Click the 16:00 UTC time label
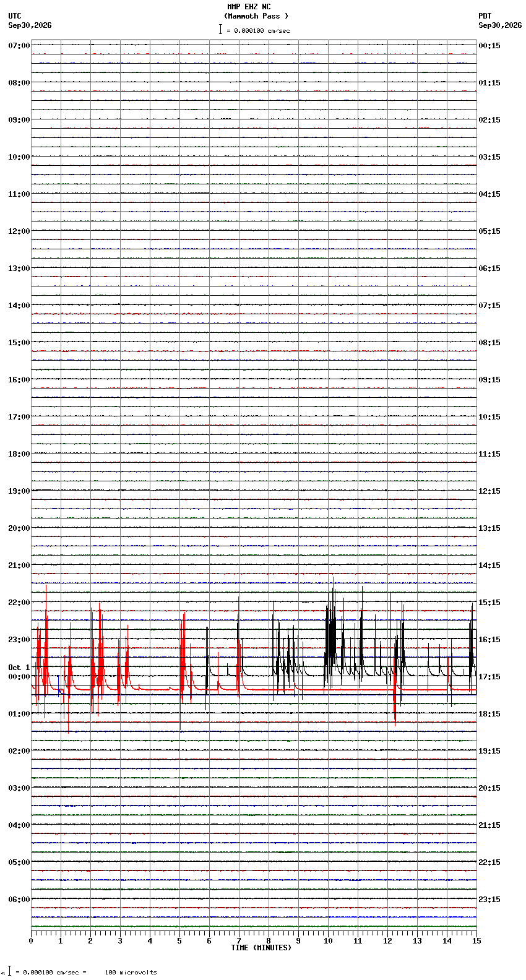Viewport: 526px width, 980px height. tap(19, 380)
